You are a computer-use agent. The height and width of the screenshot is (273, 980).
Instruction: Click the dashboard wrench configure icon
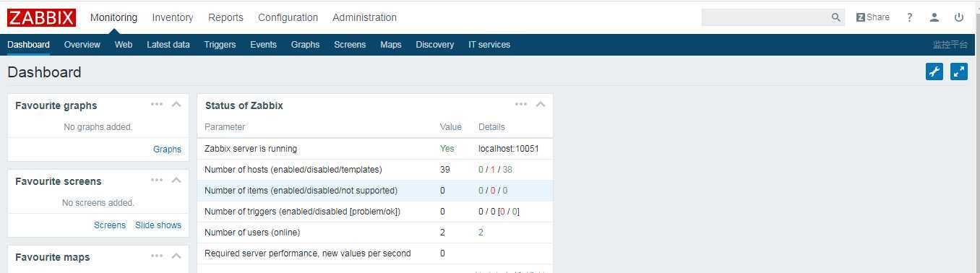coord(934,71)
